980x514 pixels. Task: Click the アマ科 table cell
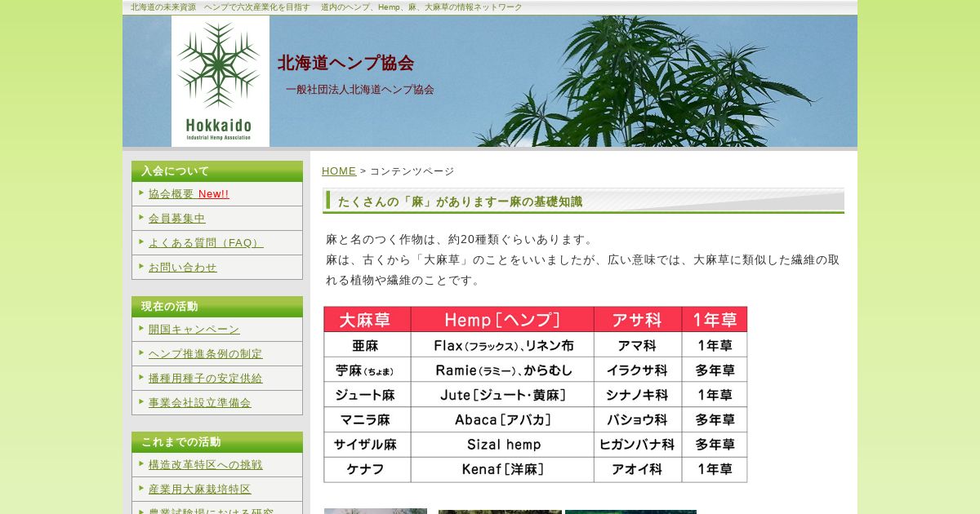[x=638, y=345]
